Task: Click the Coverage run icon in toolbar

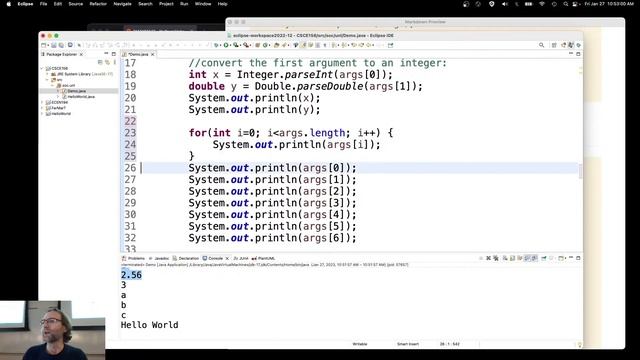Action: tap(236, 45)
